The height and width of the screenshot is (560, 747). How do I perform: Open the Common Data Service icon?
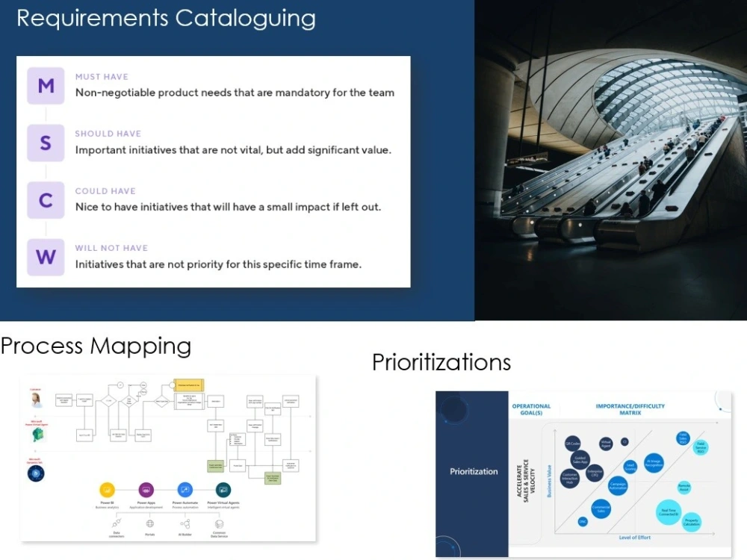pyautogui.click(x=219, y=524)
